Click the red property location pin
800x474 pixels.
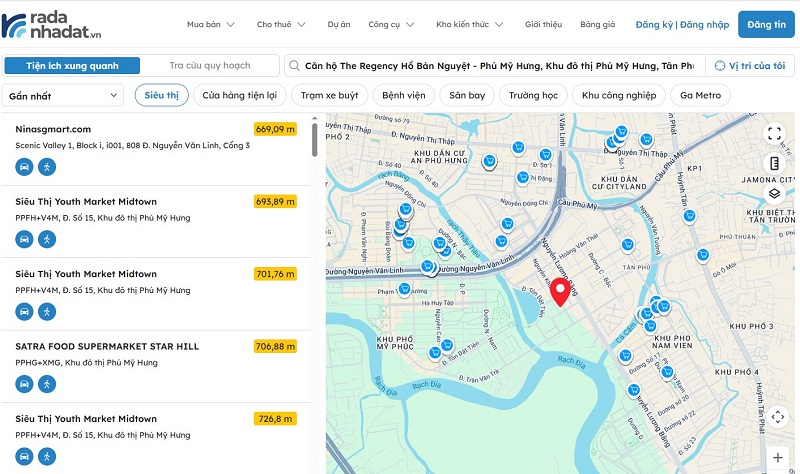(x=561, y=291)
